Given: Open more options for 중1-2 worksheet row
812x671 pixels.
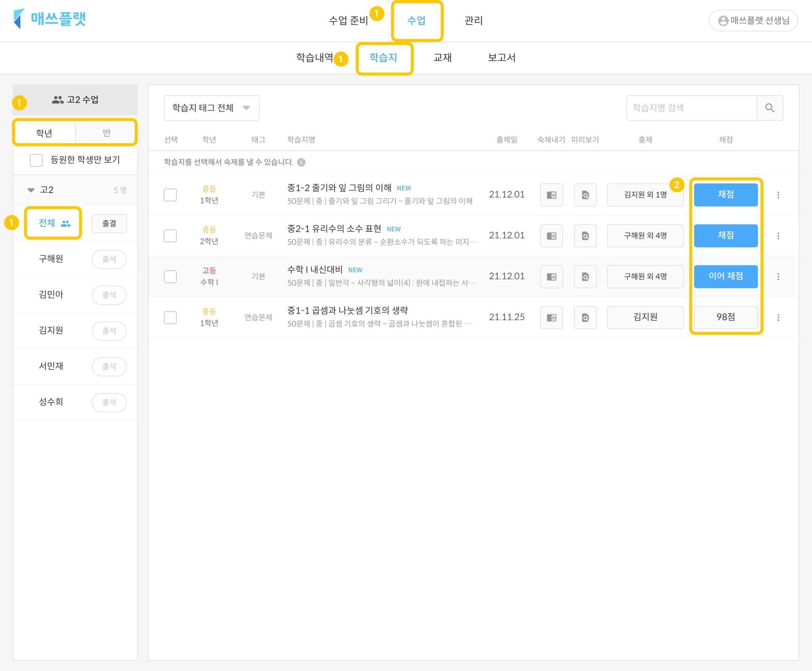Looking at the screenshot, I should 778,195.
